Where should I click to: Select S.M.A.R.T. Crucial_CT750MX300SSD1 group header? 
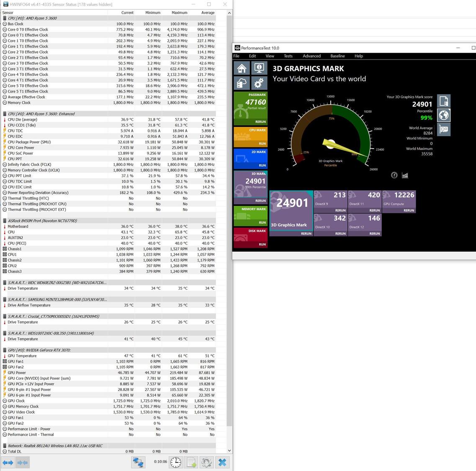109,317
